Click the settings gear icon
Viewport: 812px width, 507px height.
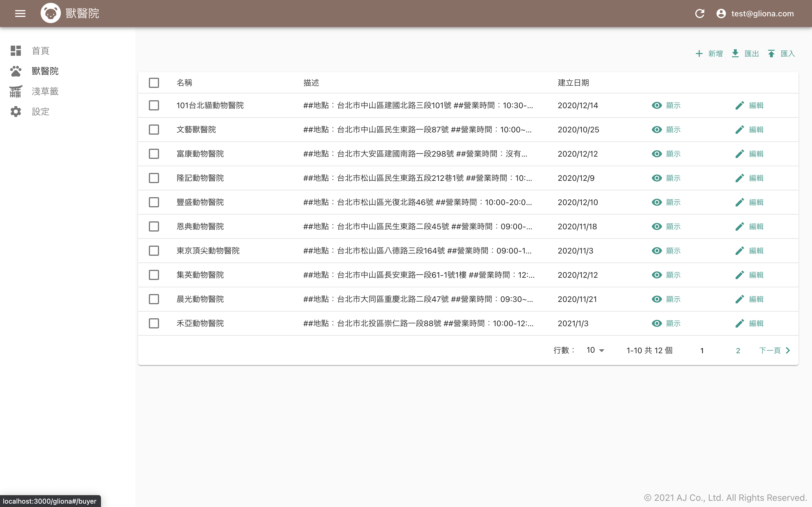pyautogui.click(x=16, y=112)
